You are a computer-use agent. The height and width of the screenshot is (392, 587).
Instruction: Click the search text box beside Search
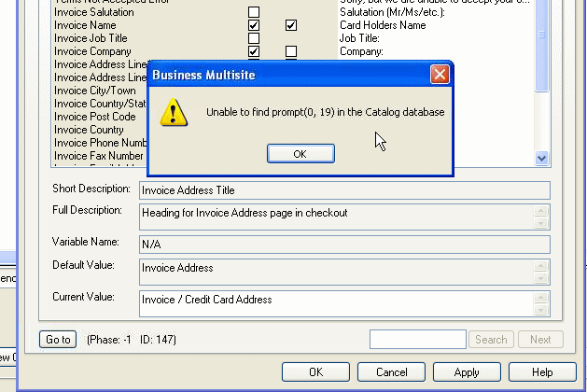tap(417, 340)
